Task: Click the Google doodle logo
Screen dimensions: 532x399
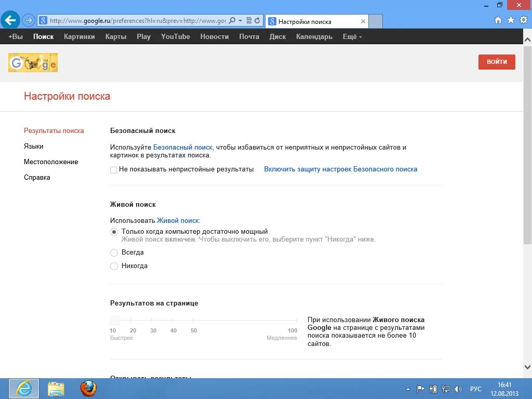Action: [33, 62]
